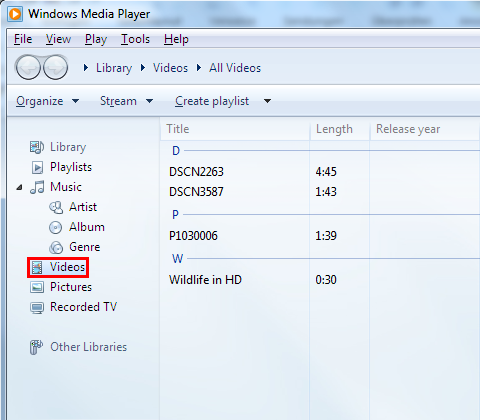Sort by the Release year column header
The image size is (480, 420).
coord(425,129)
